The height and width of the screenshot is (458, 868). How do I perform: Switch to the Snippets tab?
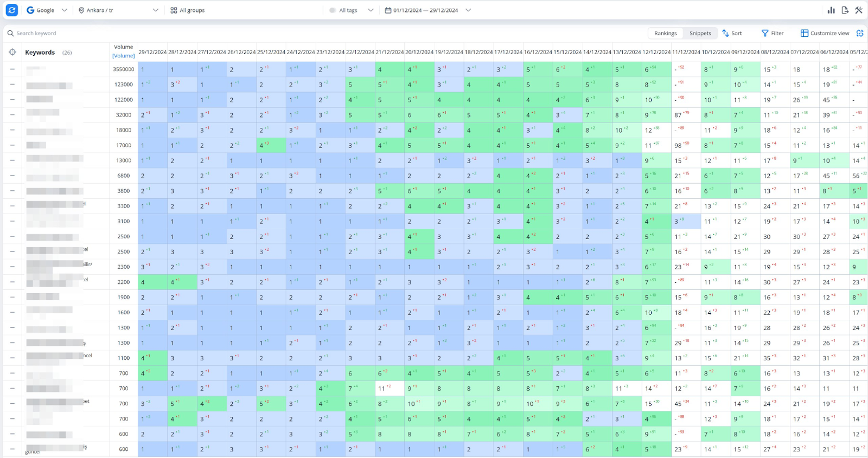[700, 33]
